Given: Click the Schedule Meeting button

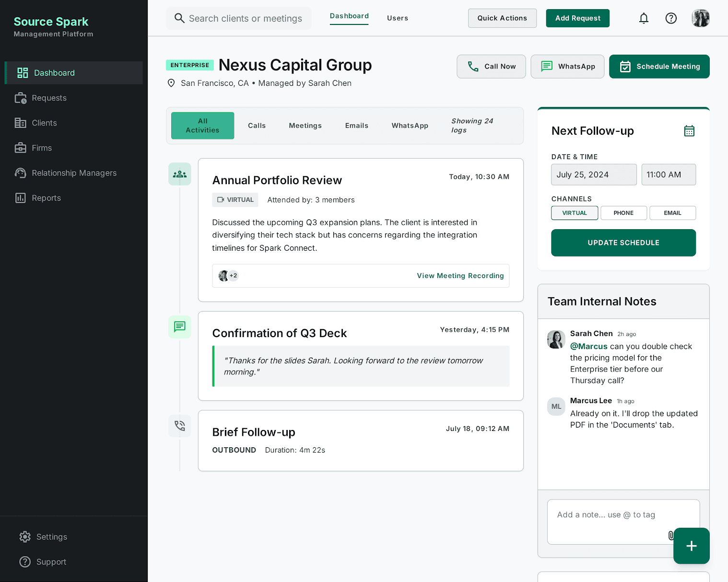Looking at the screenshot, I should 659,67.
